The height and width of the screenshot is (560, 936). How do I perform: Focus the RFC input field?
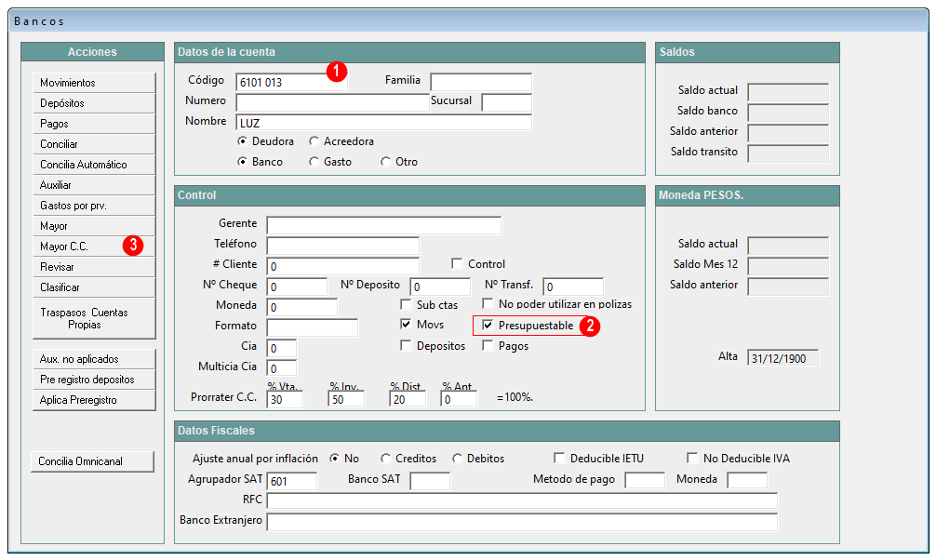tap(522, 500)
